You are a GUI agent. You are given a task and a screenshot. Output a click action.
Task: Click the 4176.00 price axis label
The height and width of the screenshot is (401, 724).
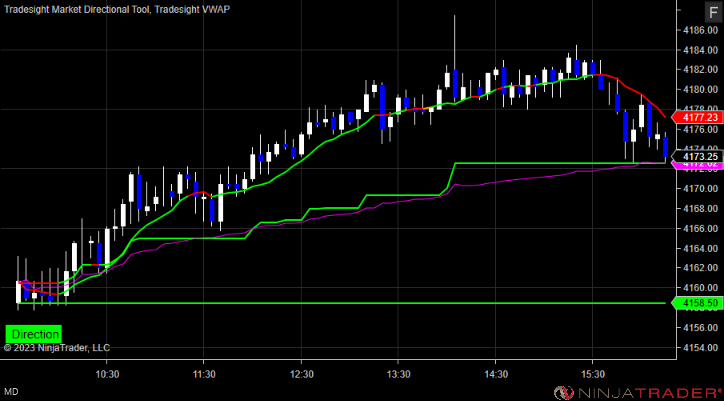coord(700,129)
